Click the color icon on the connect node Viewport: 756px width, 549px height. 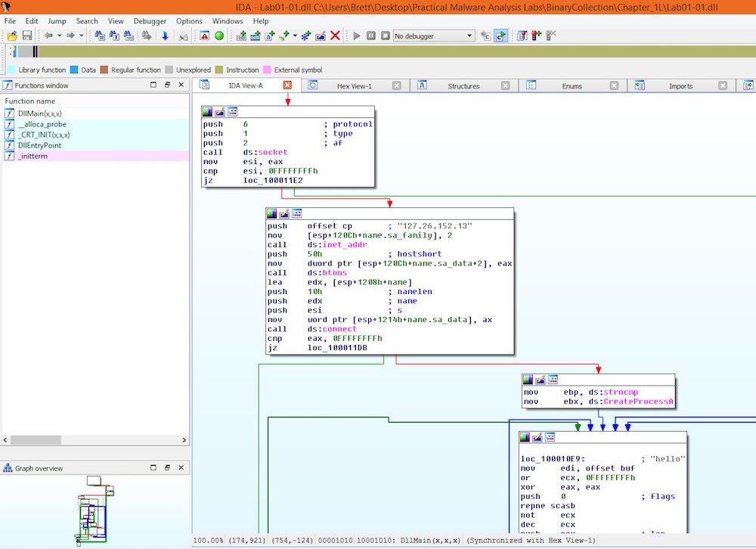[x=272, y=213]
